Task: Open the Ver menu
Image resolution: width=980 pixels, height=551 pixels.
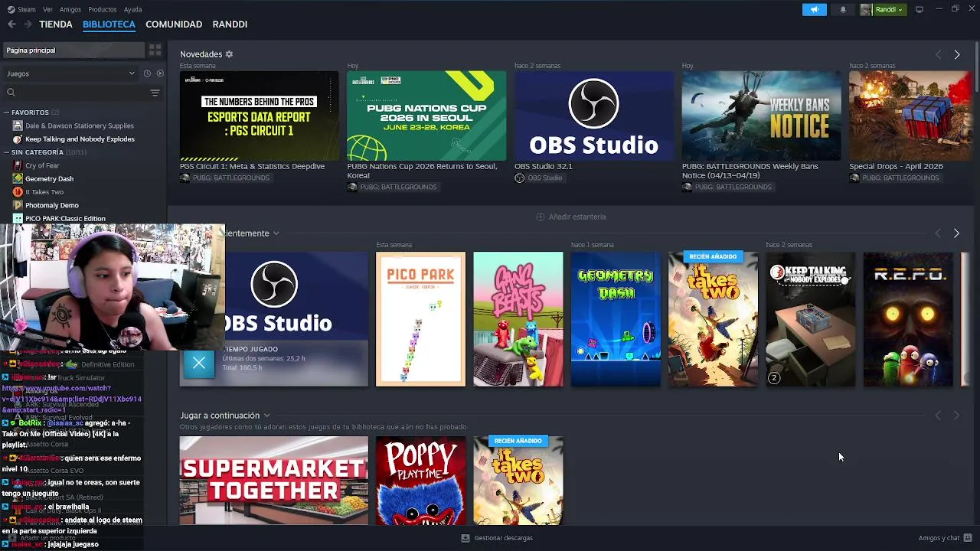Action: pos(47,9)
